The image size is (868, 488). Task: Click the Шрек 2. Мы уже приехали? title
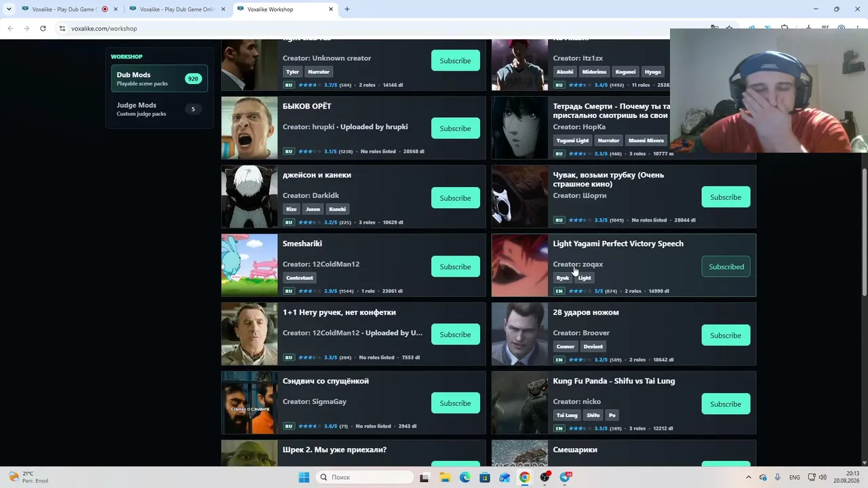click(334, 450)
